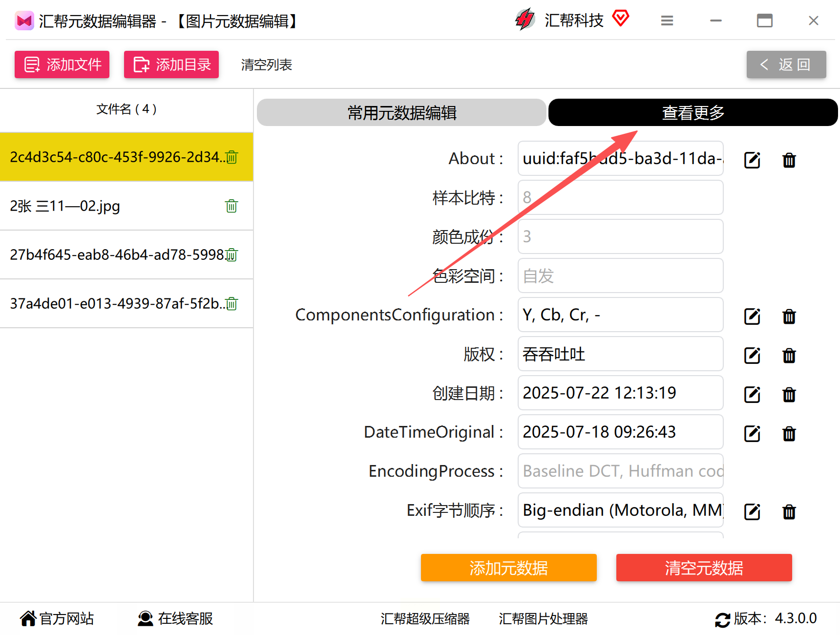840x635 pixels.
Task: Delete the Exif字节顺序 entry
Action: tap(789, 512)
